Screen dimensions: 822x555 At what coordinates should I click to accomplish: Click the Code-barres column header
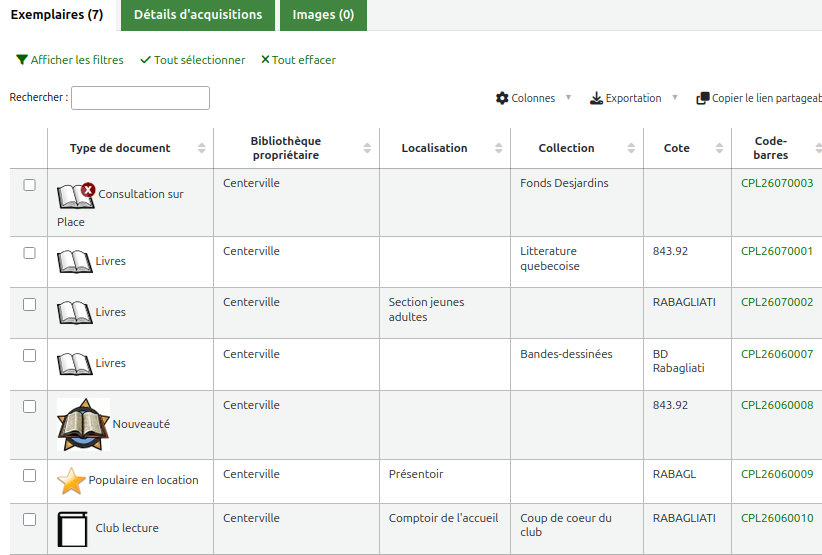776,148
